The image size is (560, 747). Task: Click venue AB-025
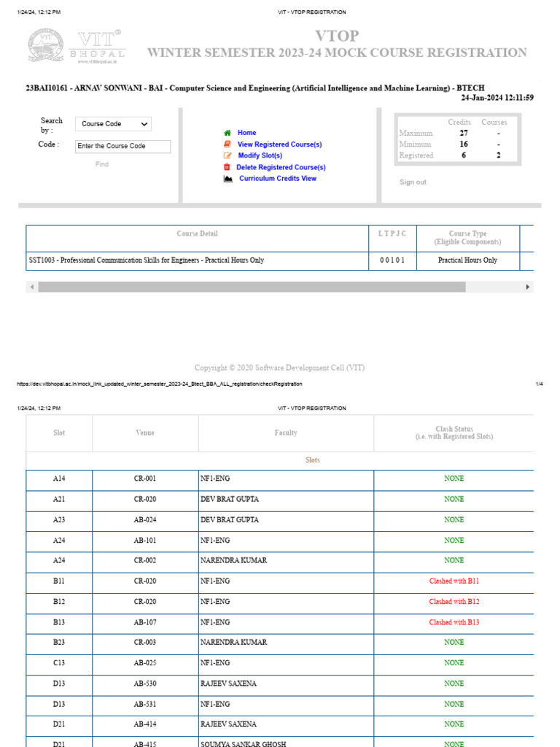point(145,663)
